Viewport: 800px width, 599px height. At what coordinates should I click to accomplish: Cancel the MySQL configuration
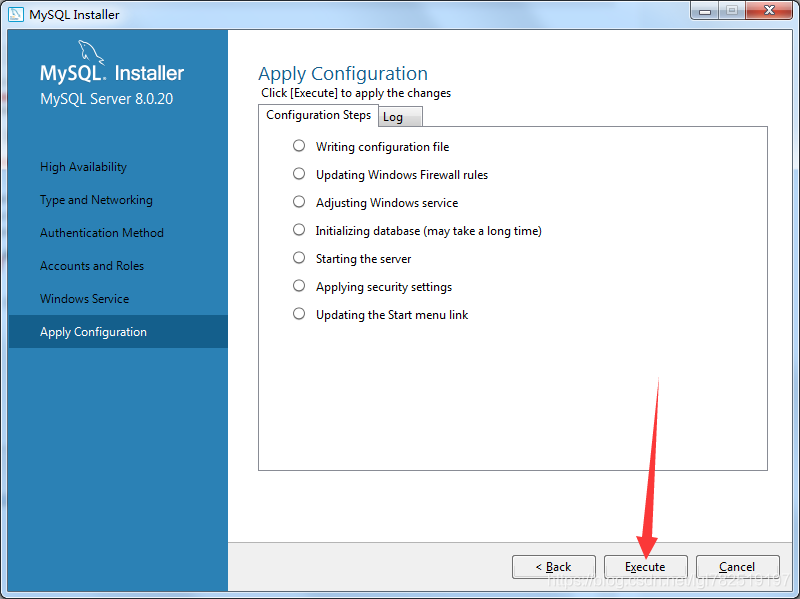(x=737, y=567)
